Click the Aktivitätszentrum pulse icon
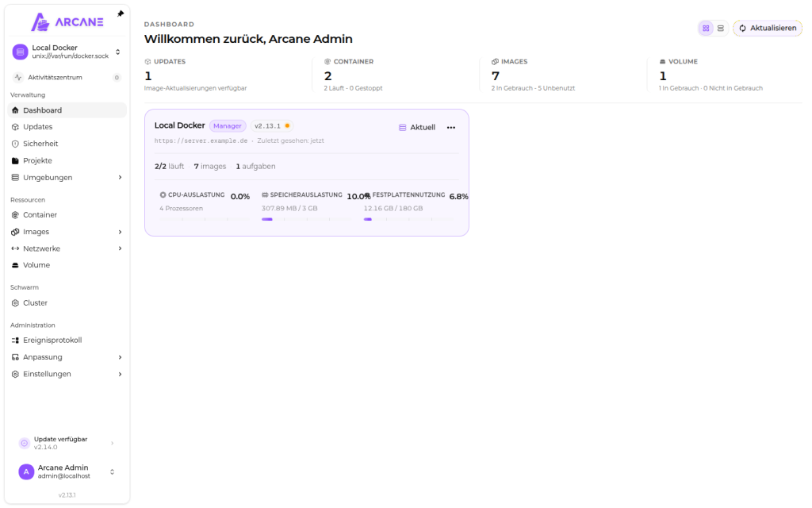Viewport: 812px width, 508px height. [19, 77]
